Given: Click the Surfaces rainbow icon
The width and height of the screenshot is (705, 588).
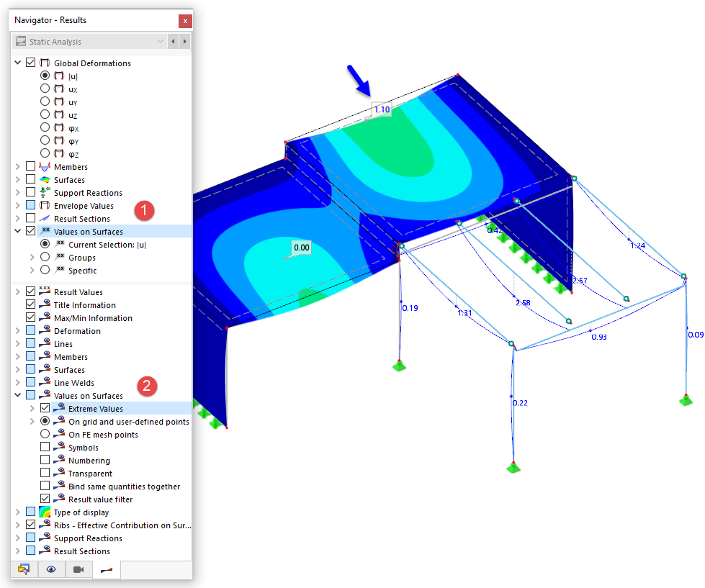Looking at the screenshot, I should pos(45,180).
